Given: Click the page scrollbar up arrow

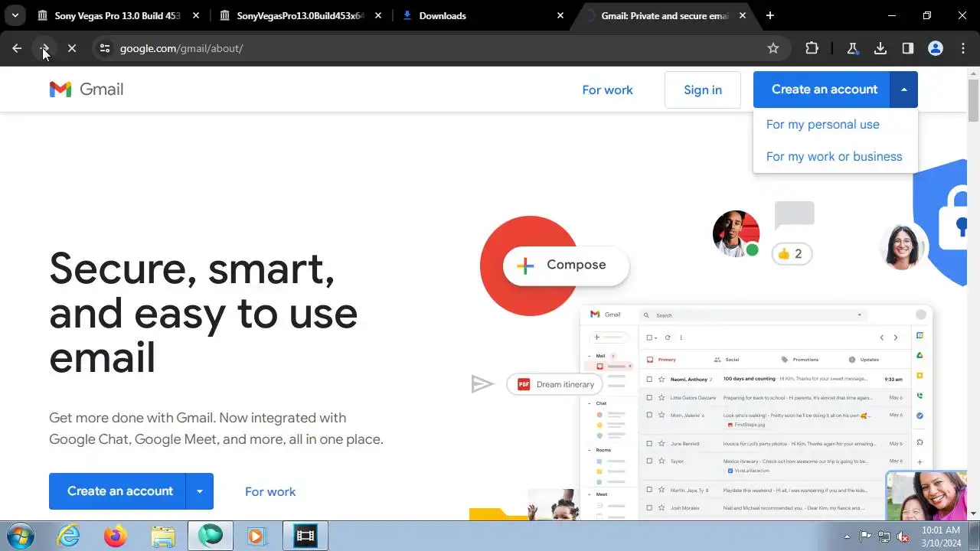Looking at the screenshot, I should pos(973,73).
